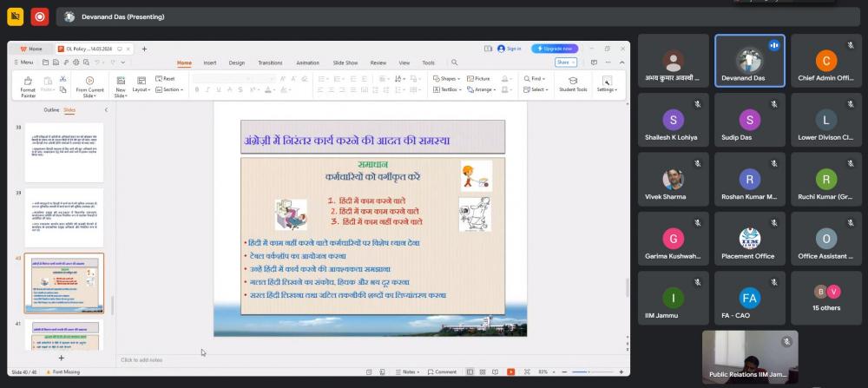Toggle the Notes pane in status bar
This screenshot has width=868, height=388.
[411, 372]
